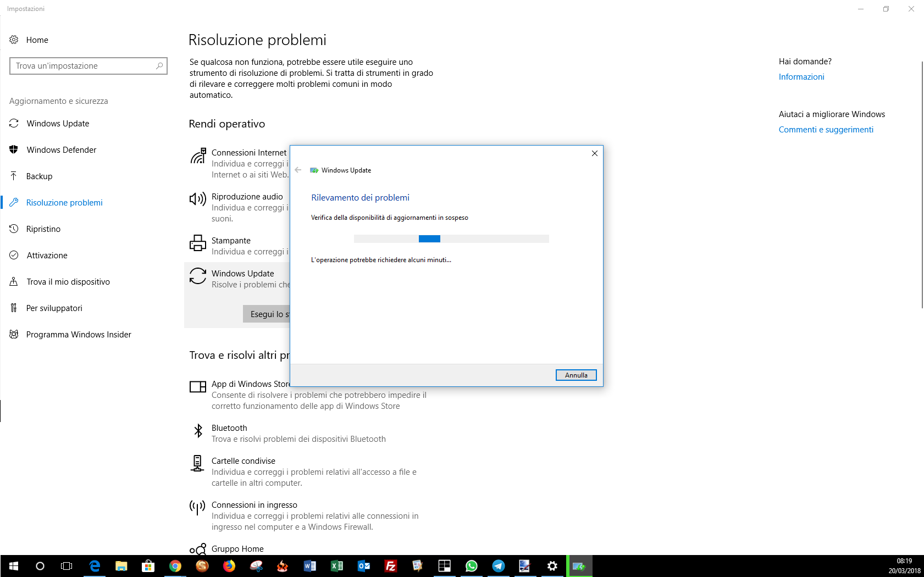
Task: Open Per sviluppatori settings icon
Action: point(14,308)
